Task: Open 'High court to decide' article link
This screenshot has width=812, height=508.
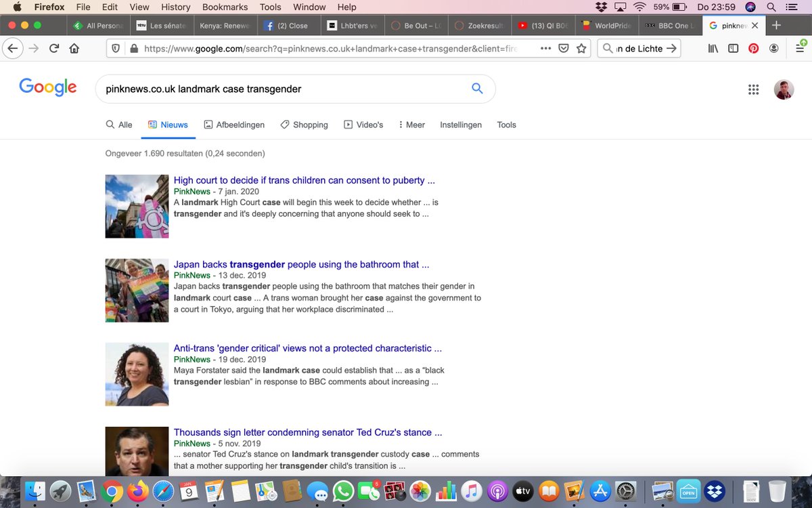Action: point(304,180)
